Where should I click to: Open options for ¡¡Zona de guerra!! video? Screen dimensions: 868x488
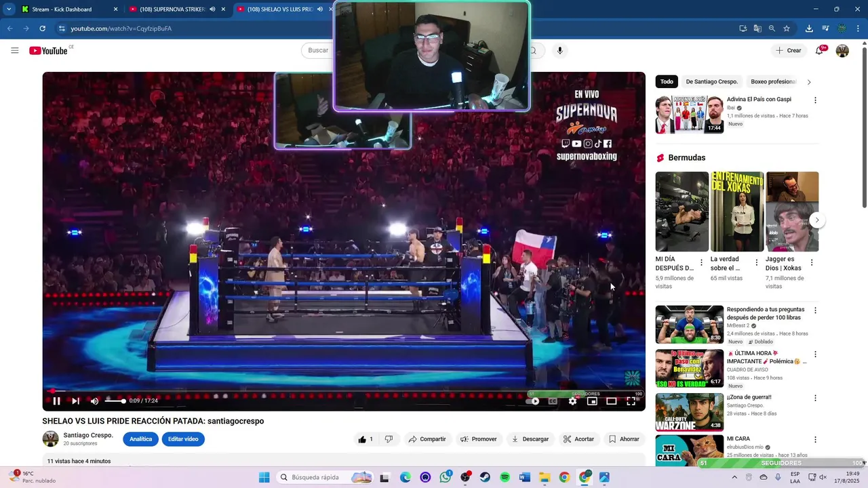(x=815, y=399)
